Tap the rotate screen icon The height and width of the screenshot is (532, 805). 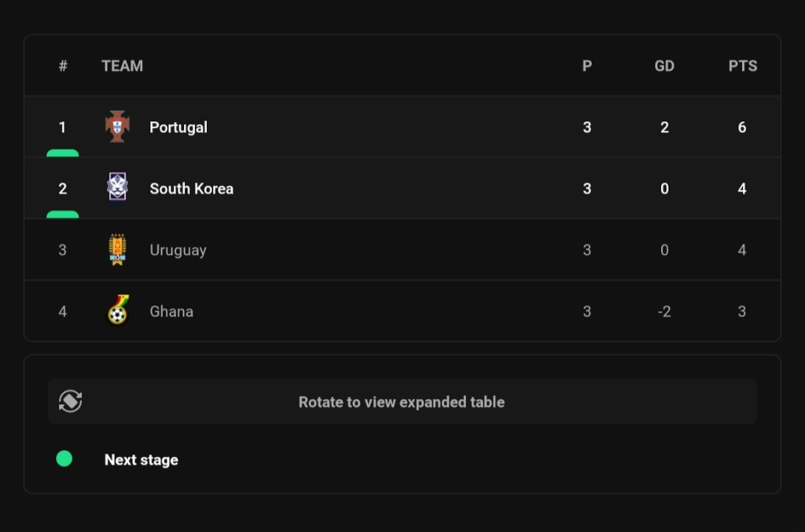pyautogui.click(x=70, y=402)
